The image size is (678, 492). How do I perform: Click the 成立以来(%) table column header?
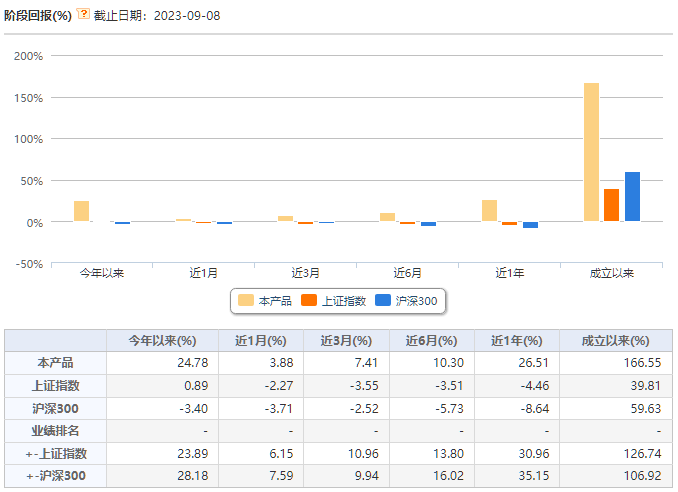(x=616, y=341)
